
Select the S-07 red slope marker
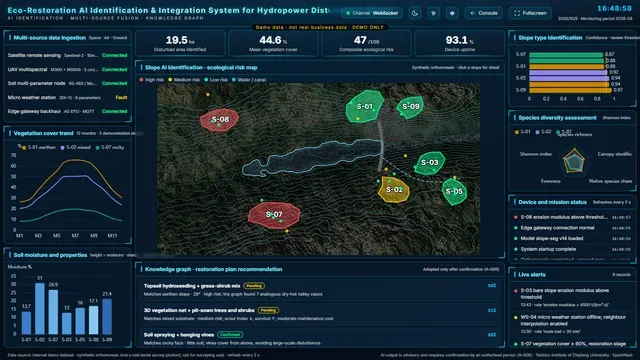click(274, 215)
